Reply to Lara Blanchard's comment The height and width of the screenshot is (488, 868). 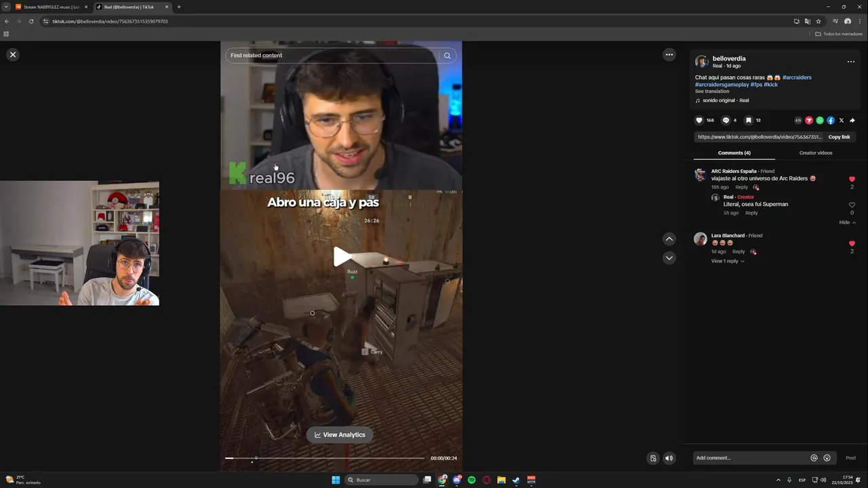pyautogui.click(x=738, y=251)
